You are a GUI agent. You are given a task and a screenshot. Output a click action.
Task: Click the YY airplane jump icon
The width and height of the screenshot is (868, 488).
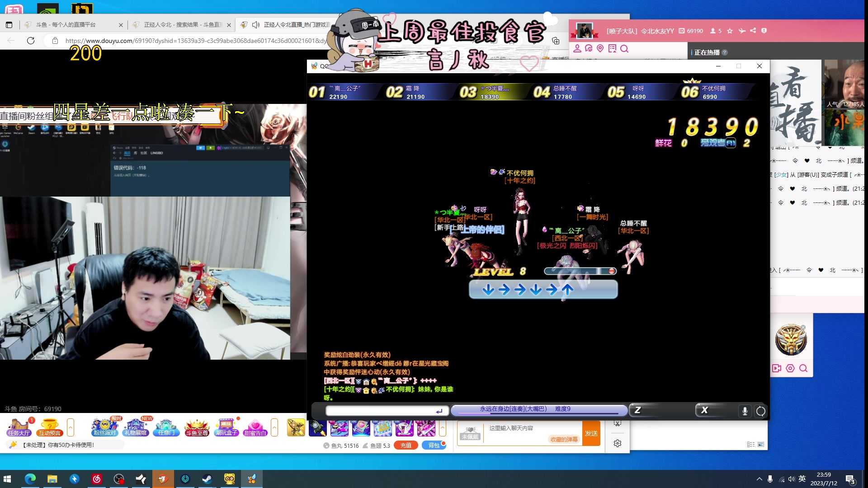pos(742,31)
